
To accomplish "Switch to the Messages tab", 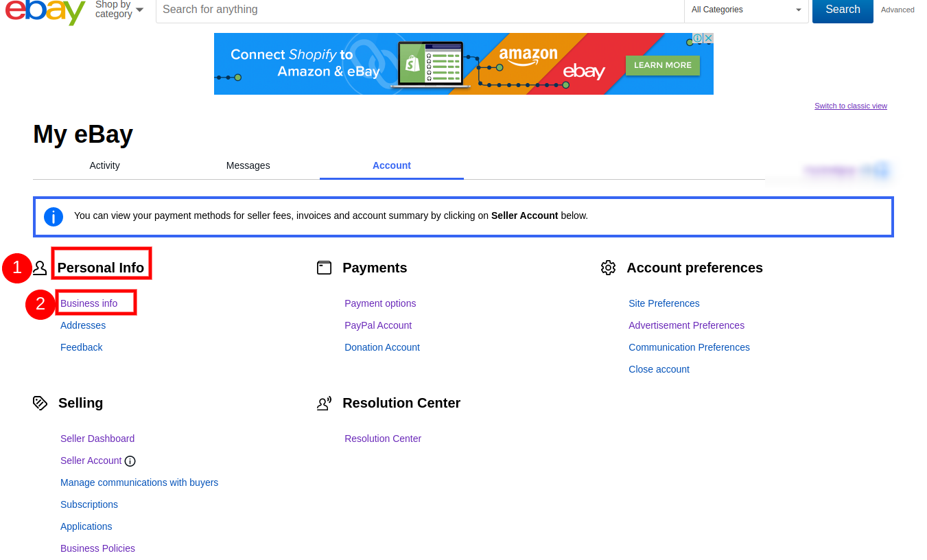I will 248,165.
